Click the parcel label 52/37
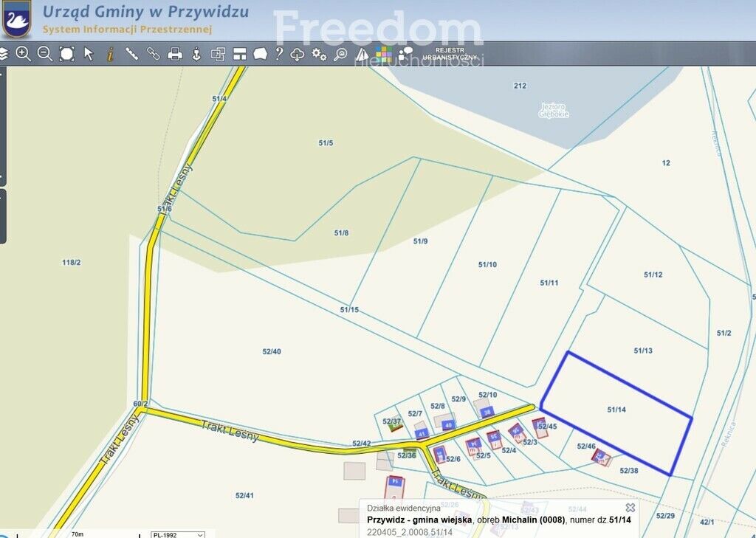756x538 pixels. pyautogui.click(x=392, y=421)
